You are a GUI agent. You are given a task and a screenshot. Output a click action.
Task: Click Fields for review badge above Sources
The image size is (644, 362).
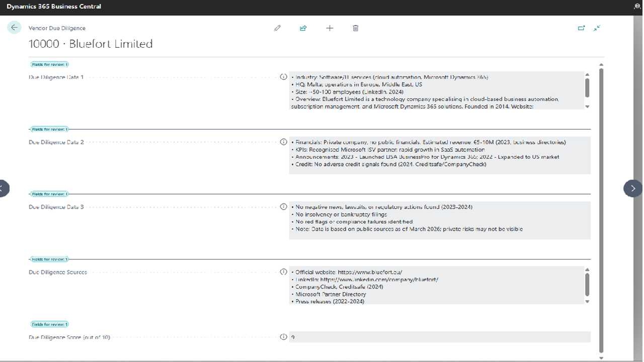[x=49, y=259]
